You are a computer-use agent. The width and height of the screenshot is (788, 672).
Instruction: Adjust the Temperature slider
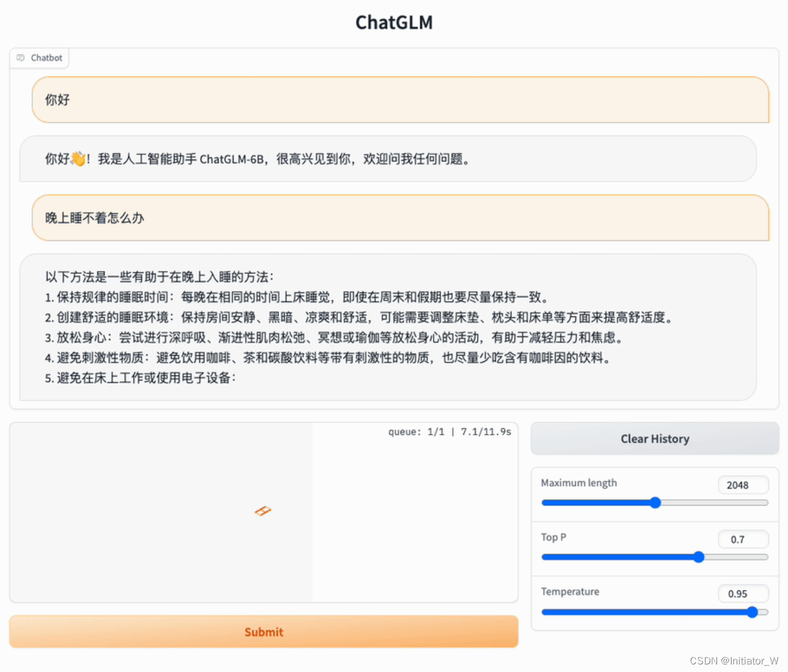(654, 612)
